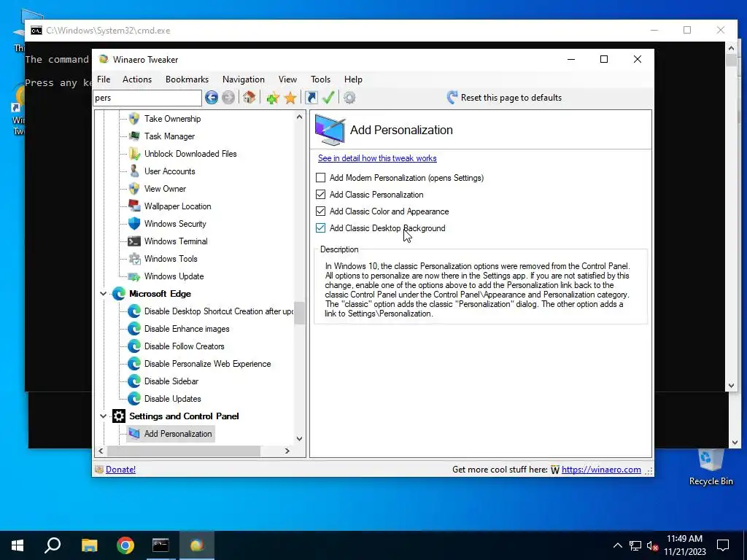Viewport: 747px width, 560px height.
Task: Open the Tools menu
Action: 321,79
